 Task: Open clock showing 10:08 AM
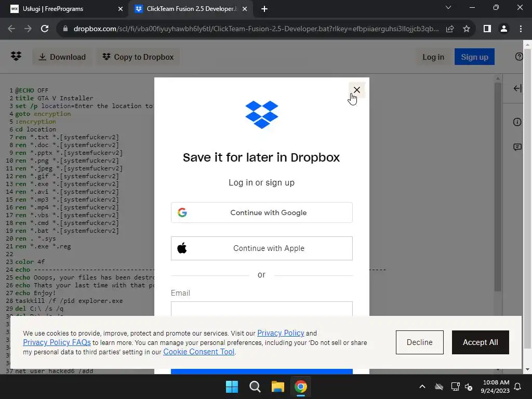click(x=495, y=387)
